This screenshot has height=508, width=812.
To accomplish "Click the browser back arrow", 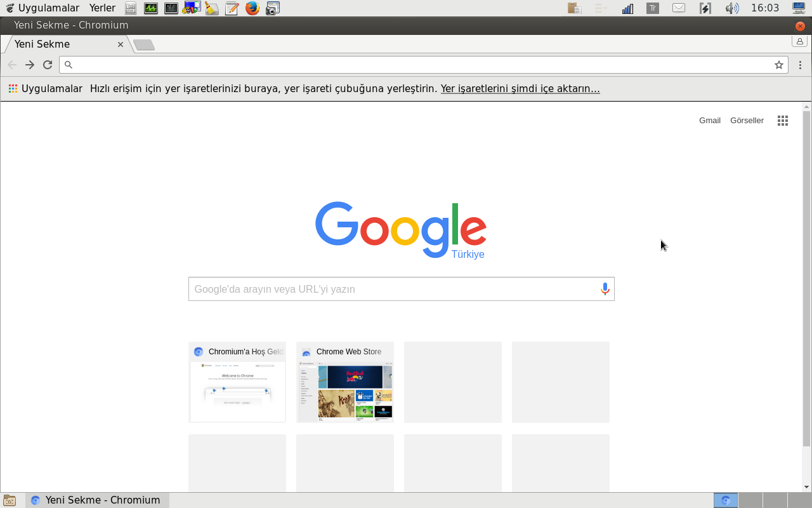I will (x=12, y=65).
